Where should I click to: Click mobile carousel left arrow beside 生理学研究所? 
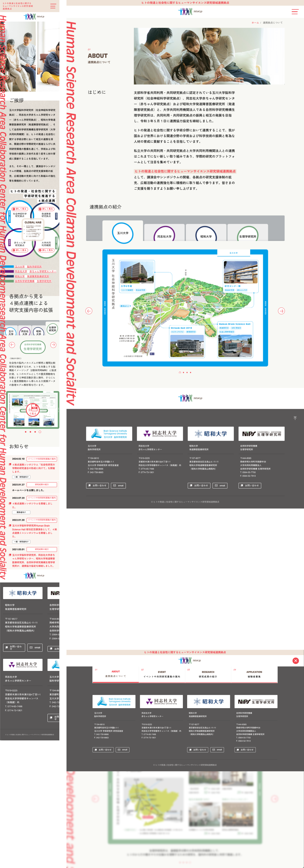[12, 345]
